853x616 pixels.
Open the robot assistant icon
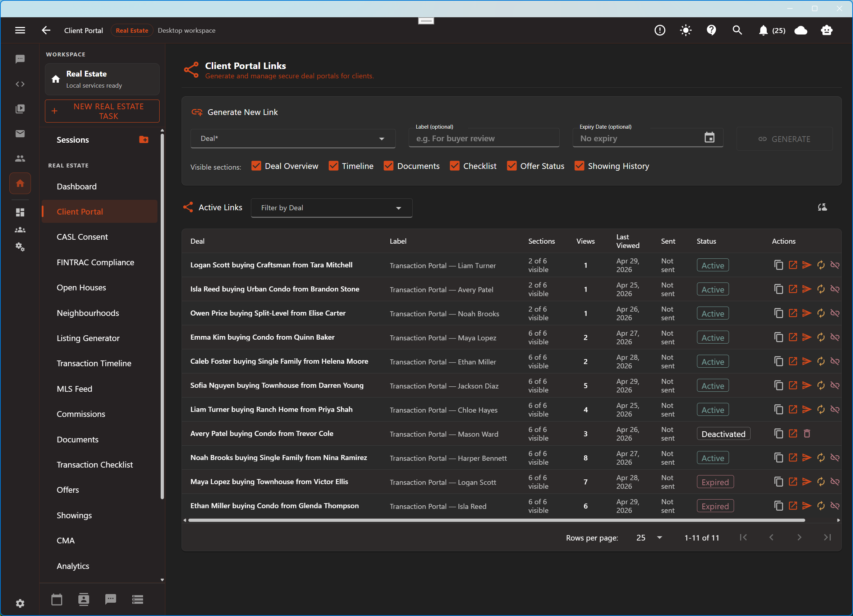826,31
